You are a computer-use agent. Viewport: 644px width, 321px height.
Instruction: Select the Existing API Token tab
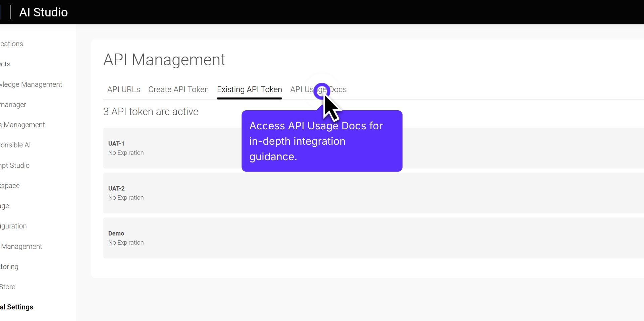tap(249, 89)
